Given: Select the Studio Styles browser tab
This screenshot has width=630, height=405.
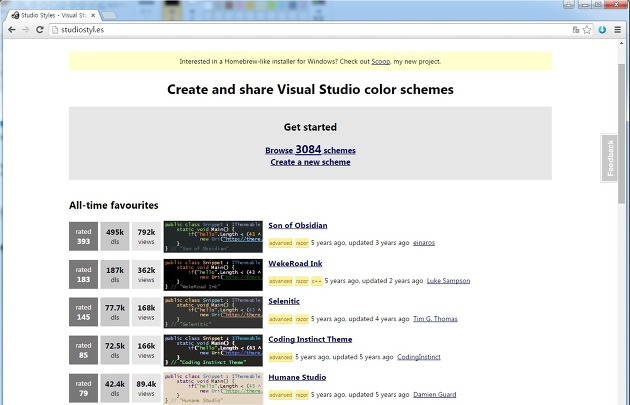Looking at the screenshot, I should coord(53,15).
